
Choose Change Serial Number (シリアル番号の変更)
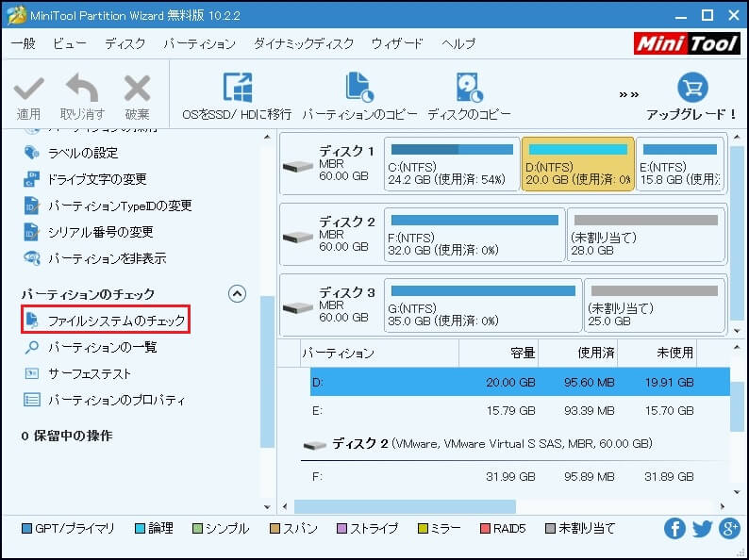coord(89,232)
